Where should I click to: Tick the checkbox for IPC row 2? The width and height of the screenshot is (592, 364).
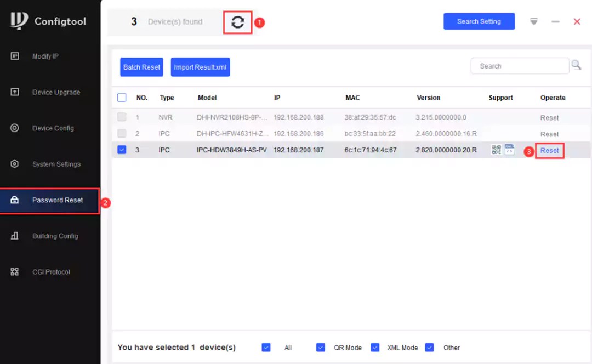122,133
